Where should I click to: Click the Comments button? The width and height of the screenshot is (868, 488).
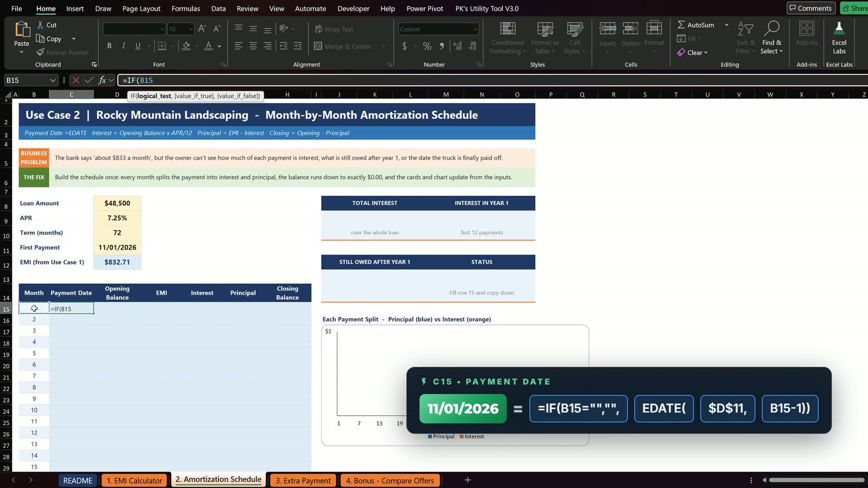click(x=810, y=8)
